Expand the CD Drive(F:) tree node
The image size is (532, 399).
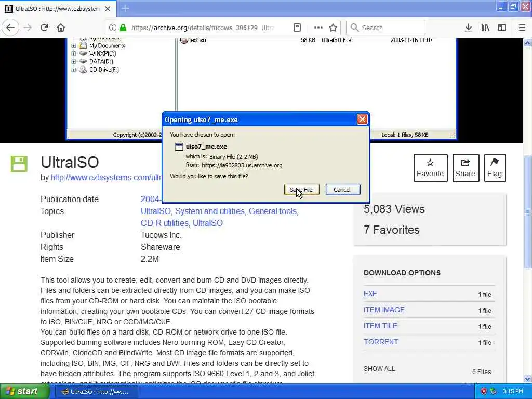point(74,70)
